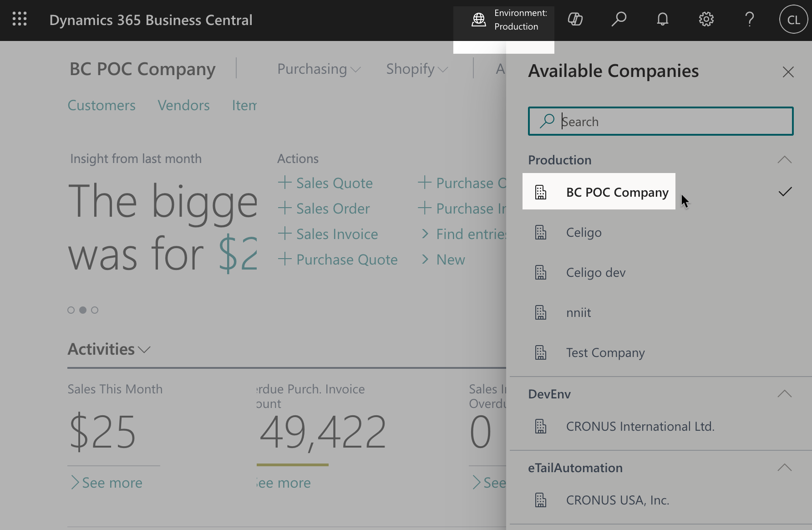Click the checkmark next to BC POC Company
The image size is (812, 530).
(785, 192)
